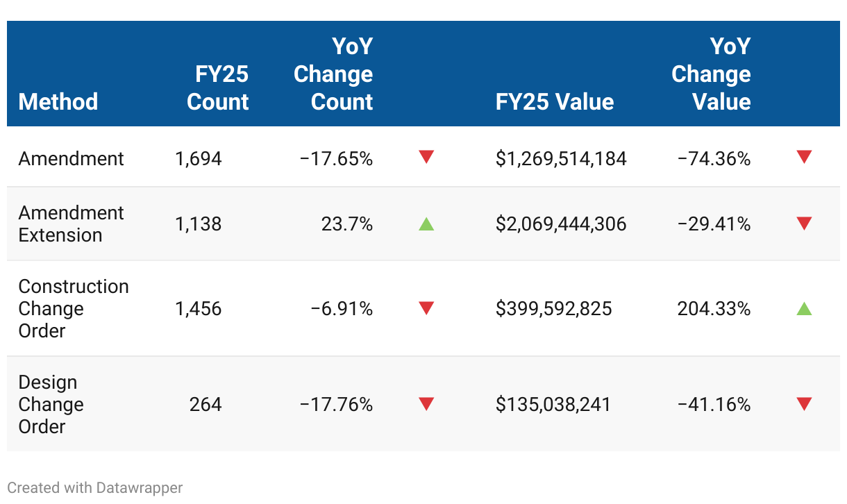Click the 1,456 count cell
Viewport: 847px width, 504px height.
click(199, 308)
